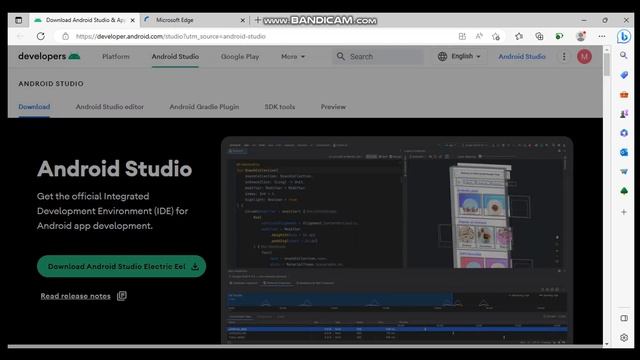Open sidebar Outlook icon
This screenshot has height=360, width=640.
tap(624, 152)
